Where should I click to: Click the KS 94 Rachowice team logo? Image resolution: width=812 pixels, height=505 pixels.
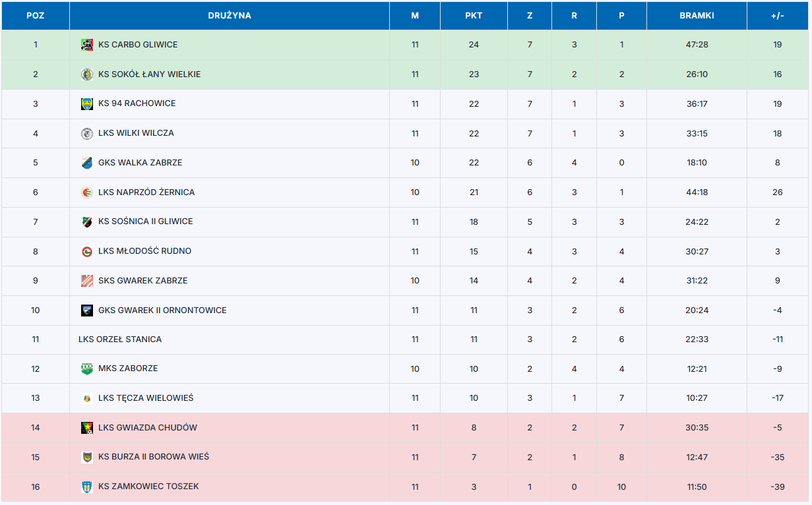click(86, 104)
